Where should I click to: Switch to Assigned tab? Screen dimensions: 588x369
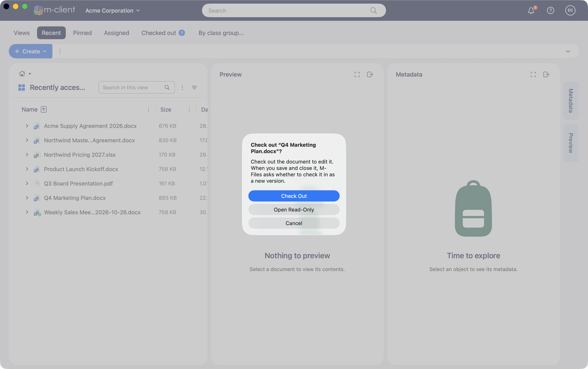click(x=116, y=33)
